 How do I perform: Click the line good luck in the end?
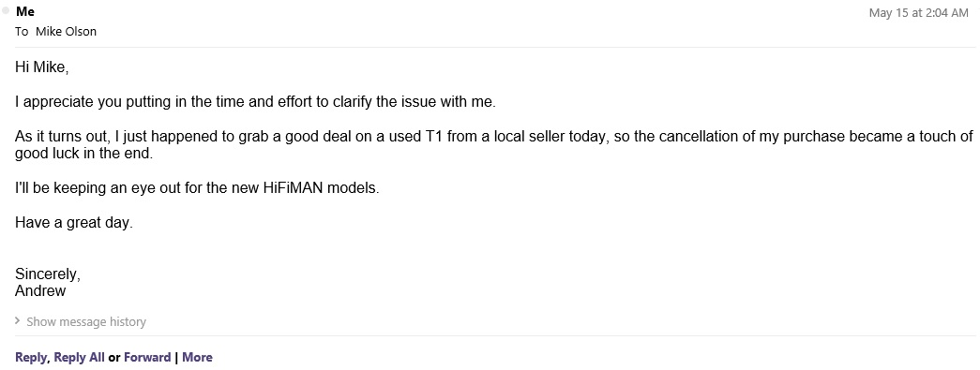pos(83,153)
